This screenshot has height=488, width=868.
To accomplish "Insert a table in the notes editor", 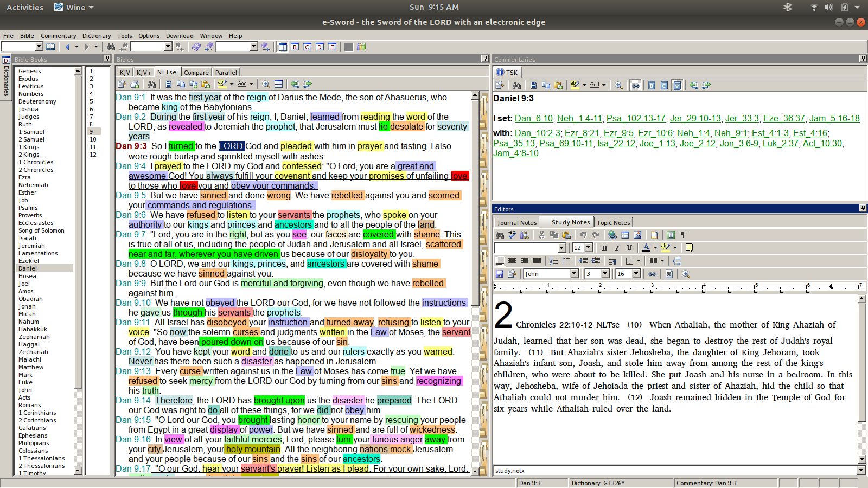I will pyautogui.click(x=625, y=235).
